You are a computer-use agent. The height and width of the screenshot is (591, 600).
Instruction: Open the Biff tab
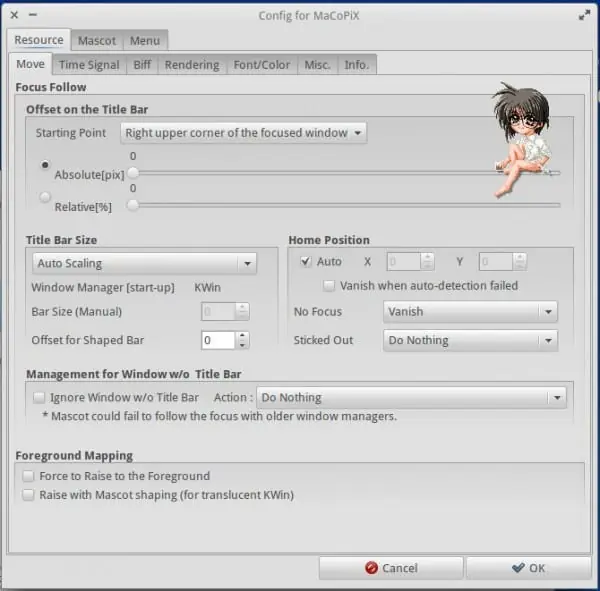(x=142, y=65)
